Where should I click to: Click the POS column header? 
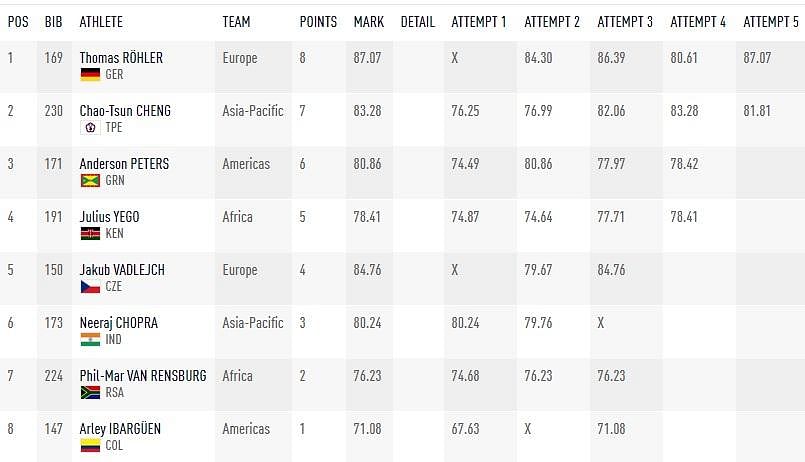pyautogui.click(x=18, y=22)
